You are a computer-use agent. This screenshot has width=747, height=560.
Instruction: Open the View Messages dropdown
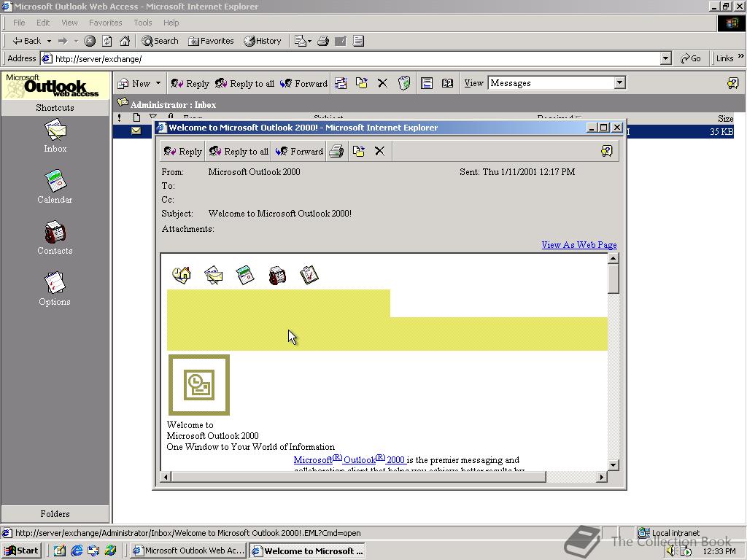pos(619,83)
